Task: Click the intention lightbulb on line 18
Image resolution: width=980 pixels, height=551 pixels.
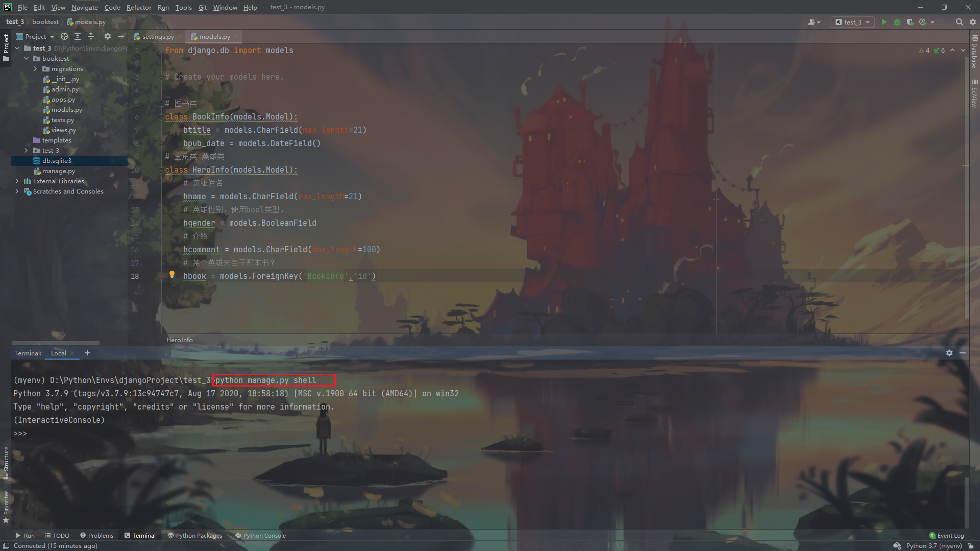Action: click(x=172, y=275)
